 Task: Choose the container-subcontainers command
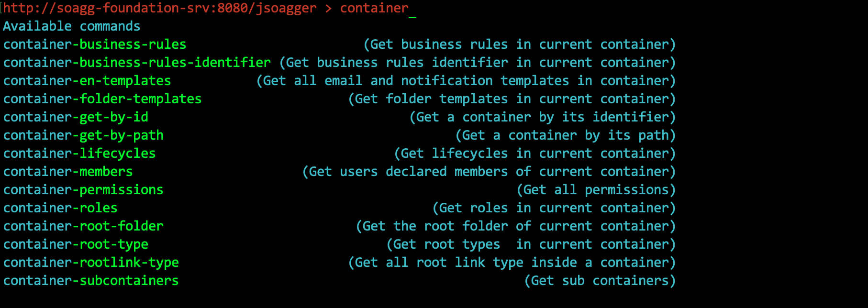coord(91,281)
